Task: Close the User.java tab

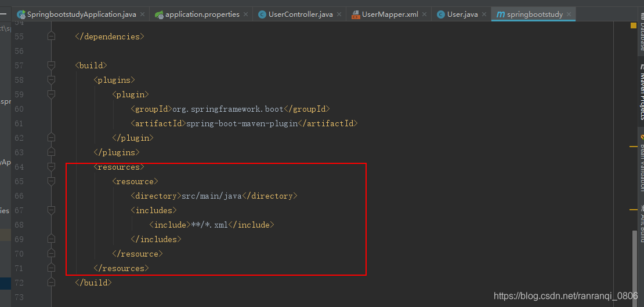Action: pos(484,14)
